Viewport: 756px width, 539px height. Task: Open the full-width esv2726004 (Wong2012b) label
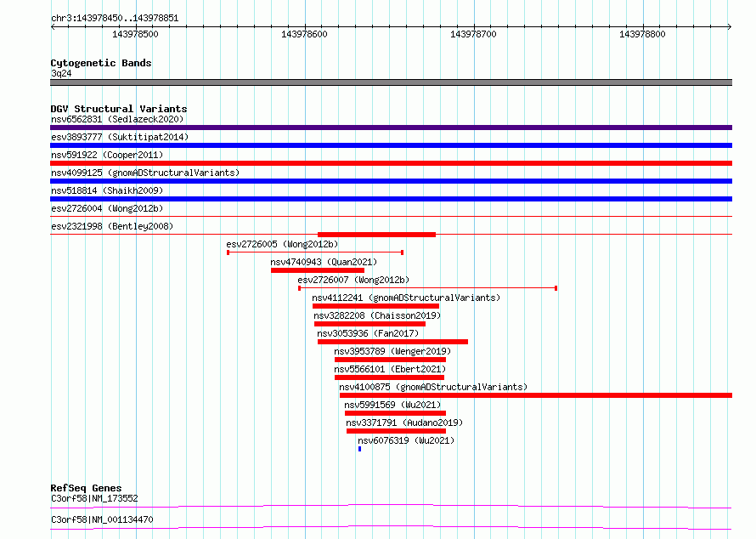pos(107,208)
